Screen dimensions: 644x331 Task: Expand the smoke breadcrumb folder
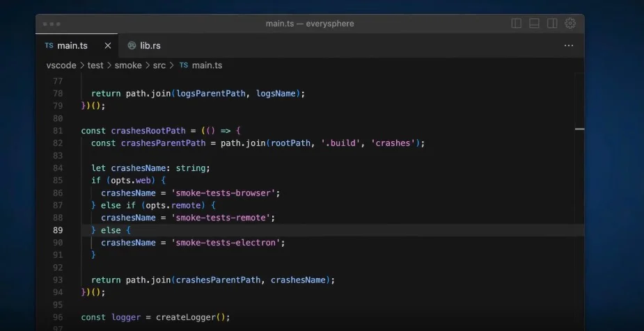pyautogui.click(x=128, y=65)
